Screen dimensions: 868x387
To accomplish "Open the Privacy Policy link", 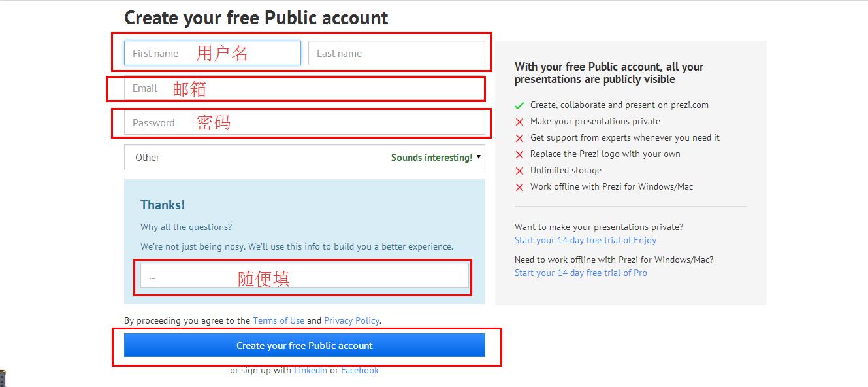I will tap(351, 320).
